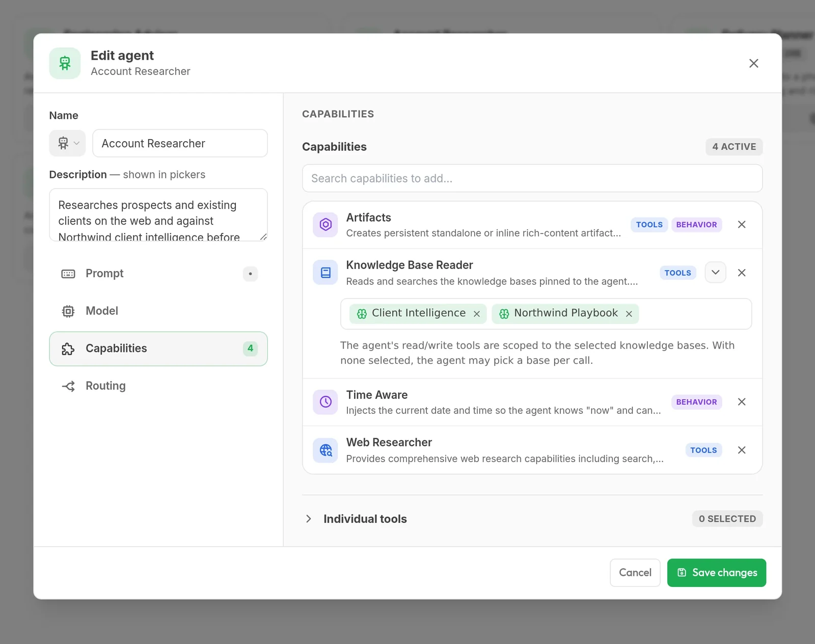Click the Prompt status dot indicator
This screenshot has height=644, width=815.
pyautogui.click(x=250, y=274)
